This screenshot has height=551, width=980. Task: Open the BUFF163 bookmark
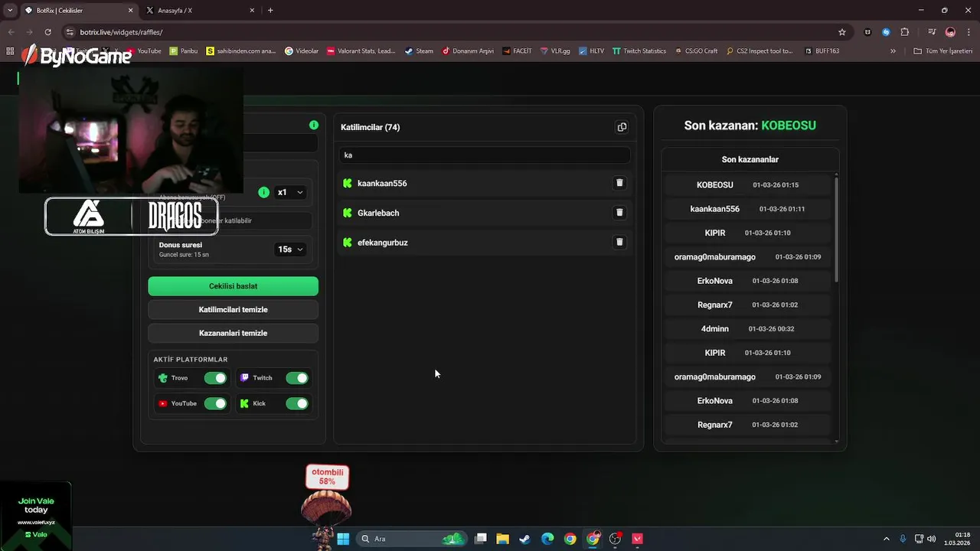pyautogui.click(x=822, y=51)
